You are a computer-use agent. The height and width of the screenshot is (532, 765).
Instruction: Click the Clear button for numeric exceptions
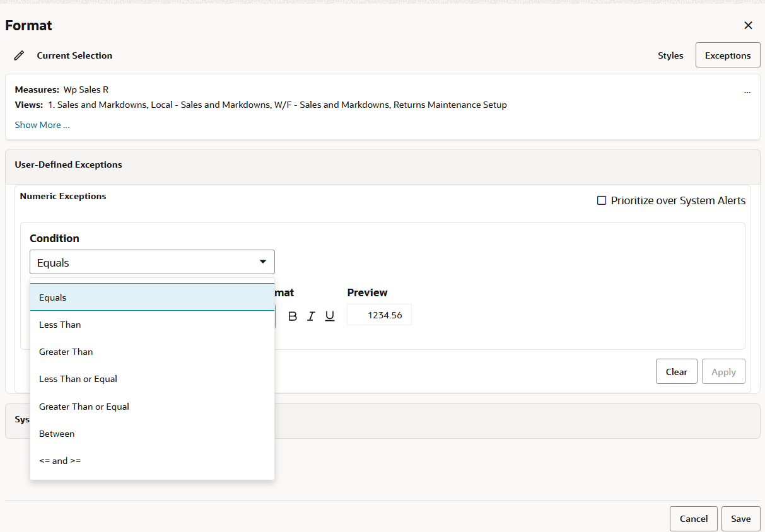(x=676, y=371)
